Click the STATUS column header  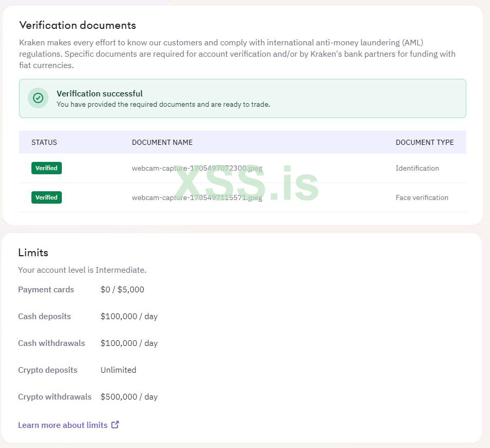pos(44,142)
